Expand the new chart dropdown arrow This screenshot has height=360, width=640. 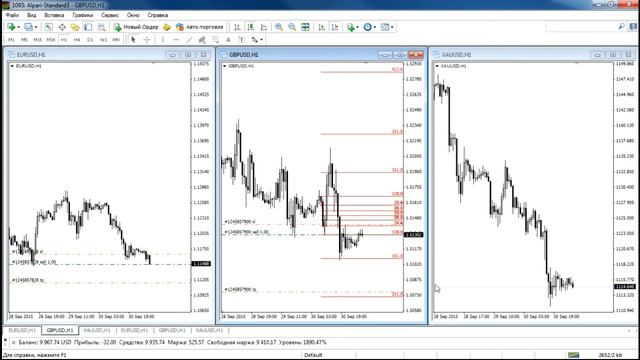(18, 27)
